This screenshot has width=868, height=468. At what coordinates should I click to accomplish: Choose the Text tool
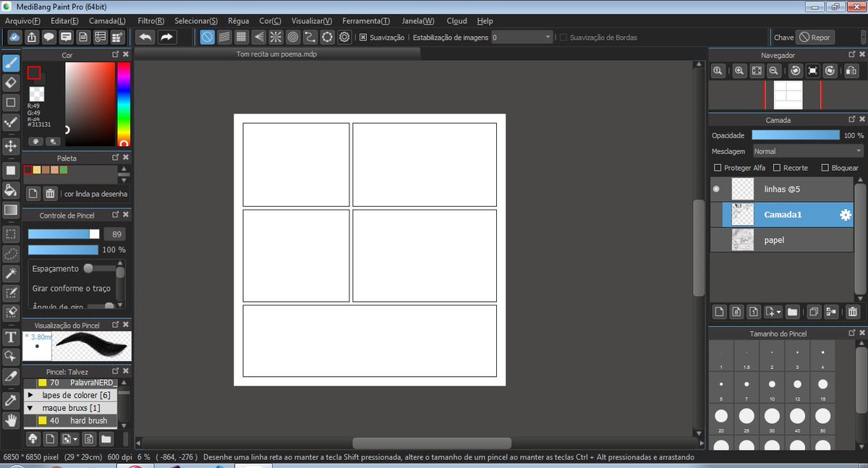click(11, 338)
